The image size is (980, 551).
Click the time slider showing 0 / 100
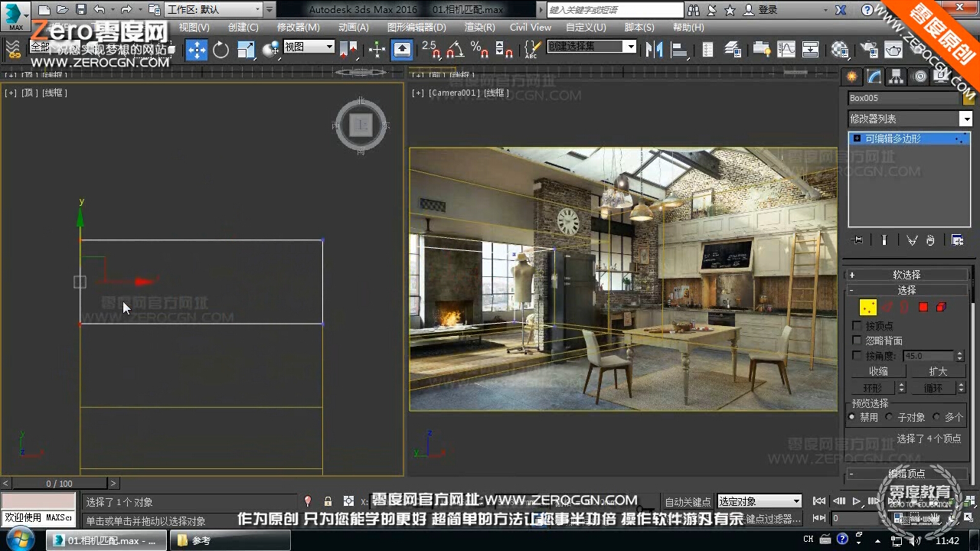[x=60, y=484]
